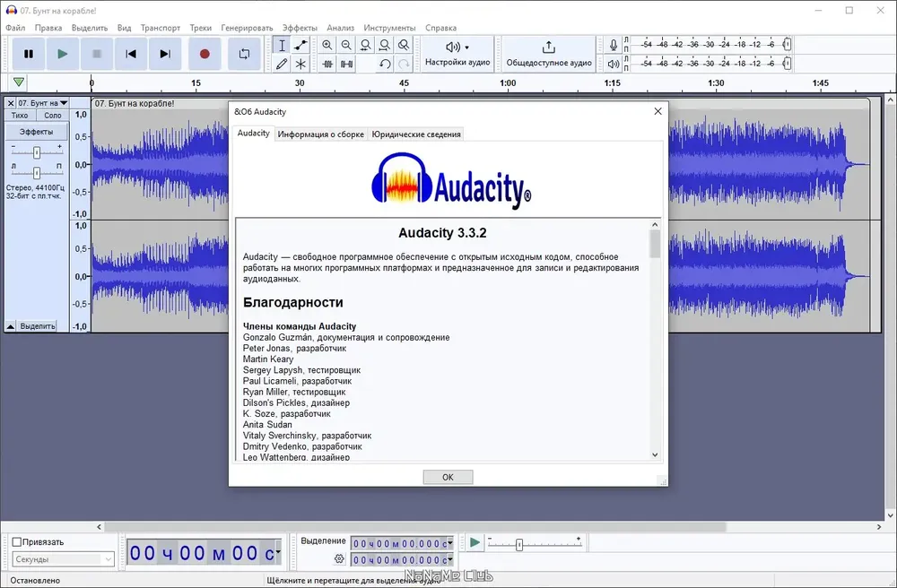
Task: Click the red Record button
Action: point(205,54)
